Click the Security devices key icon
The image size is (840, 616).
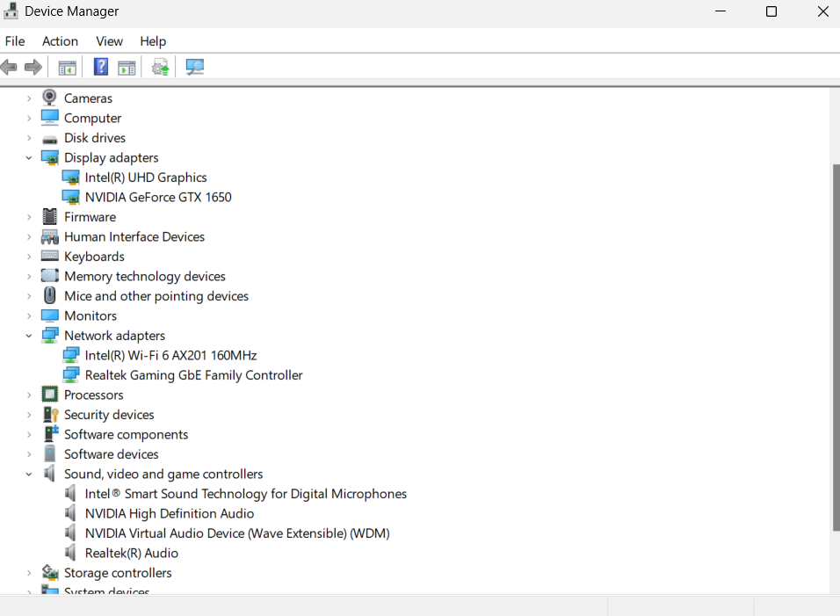tap(50, 415)
